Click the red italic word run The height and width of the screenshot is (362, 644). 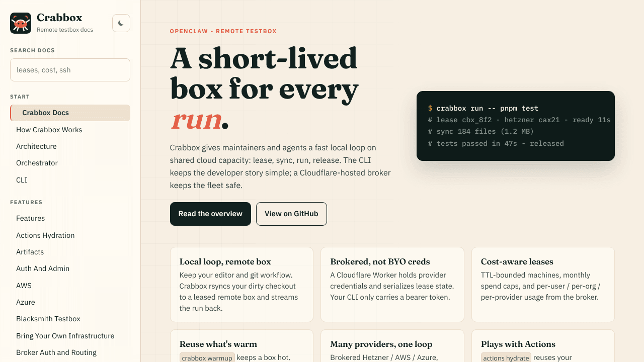pyautogui.click(x=196, y=120)
